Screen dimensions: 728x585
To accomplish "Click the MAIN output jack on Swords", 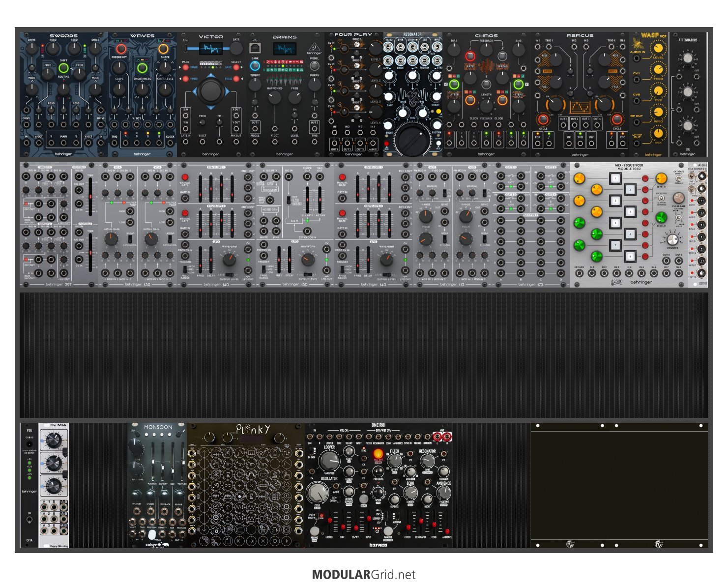I will 63,143.
